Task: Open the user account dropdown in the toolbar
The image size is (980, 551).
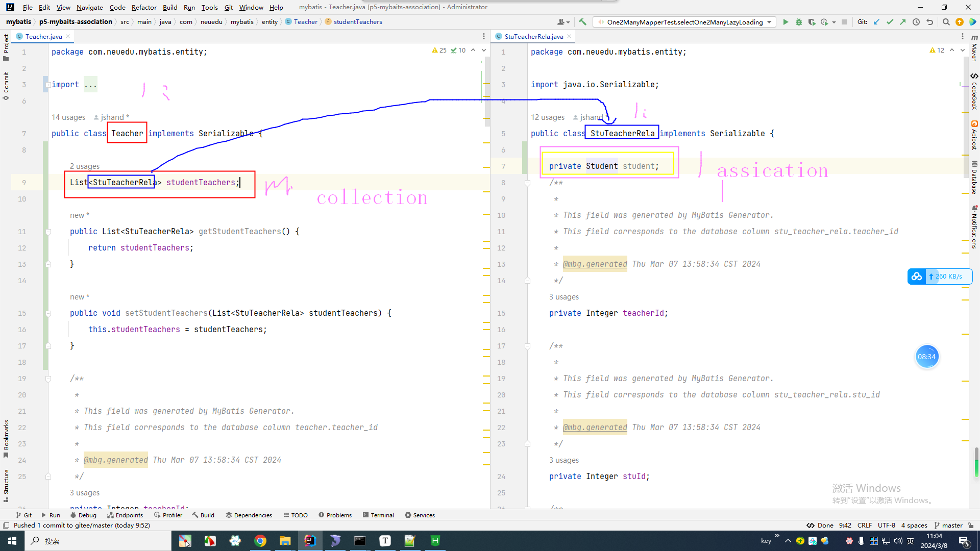Action: pyautogui.click(x=563, y=22)
